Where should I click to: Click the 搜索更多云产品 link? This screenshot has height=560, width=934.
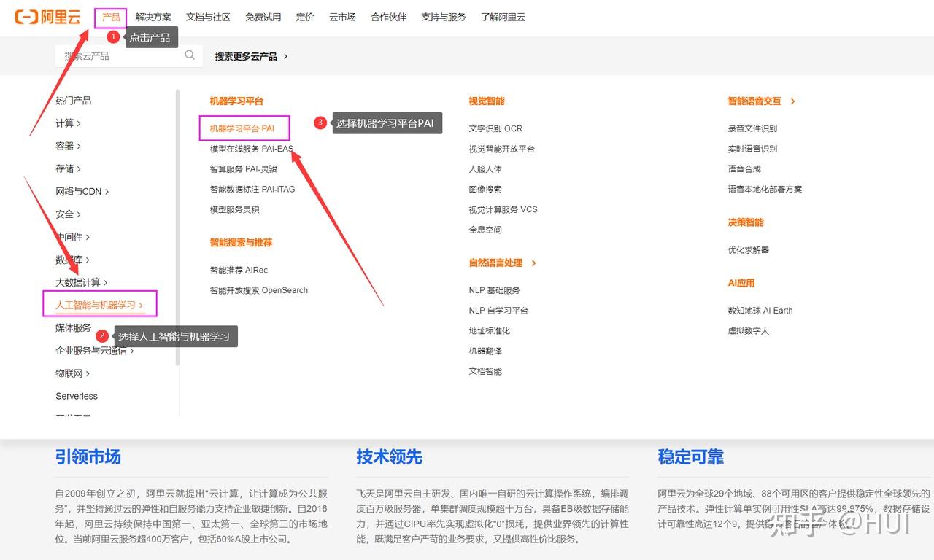pos(247,55)
